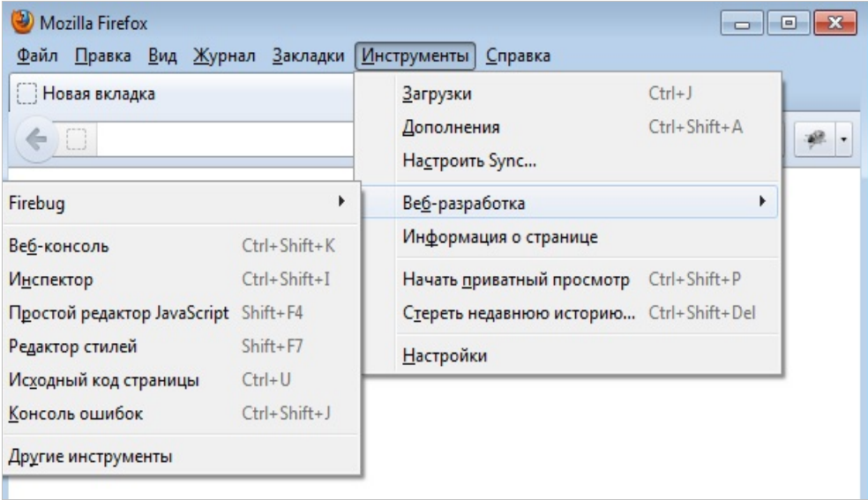Click the Firefox logo in title bar

point(18,20)
